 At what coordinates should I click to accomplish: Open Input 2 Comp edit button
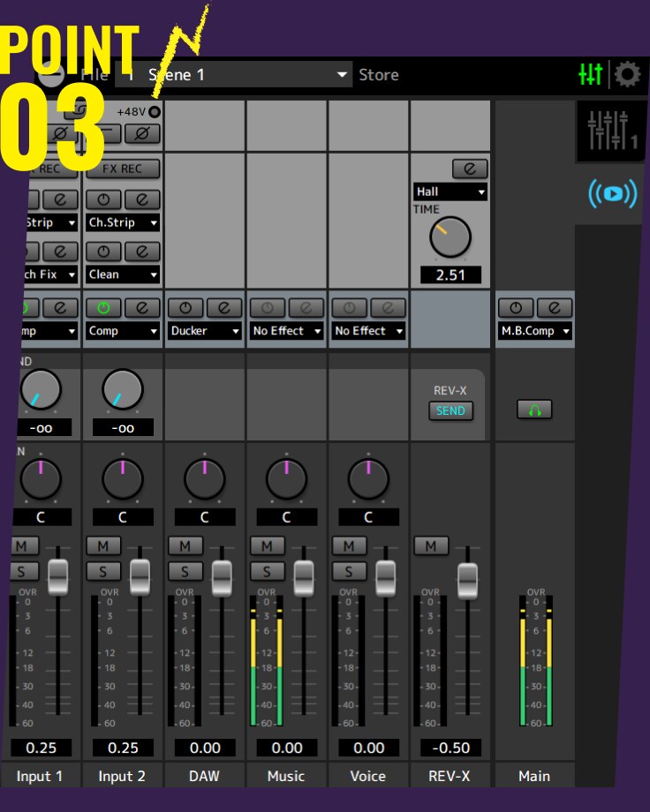point(142,308)
